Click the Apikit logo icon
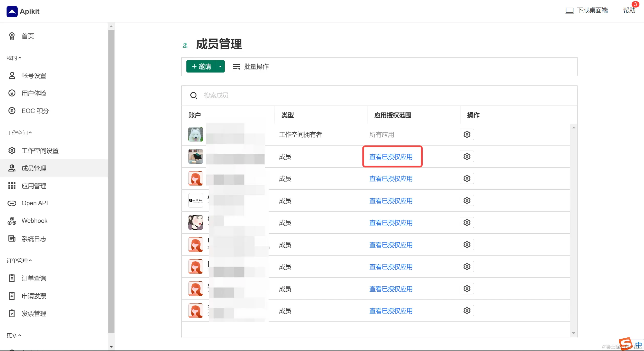Viewport: 644px width, 351px height. click(12, 11)
